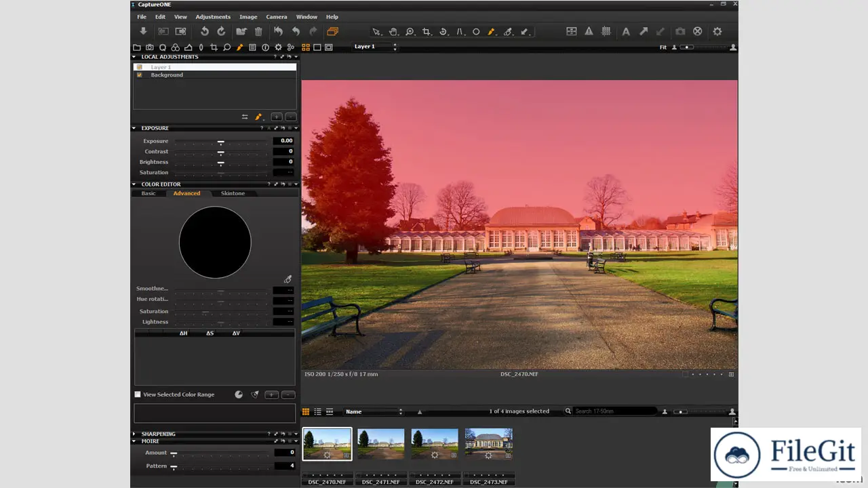Delete layer with minus button

[x=290, y=117]
